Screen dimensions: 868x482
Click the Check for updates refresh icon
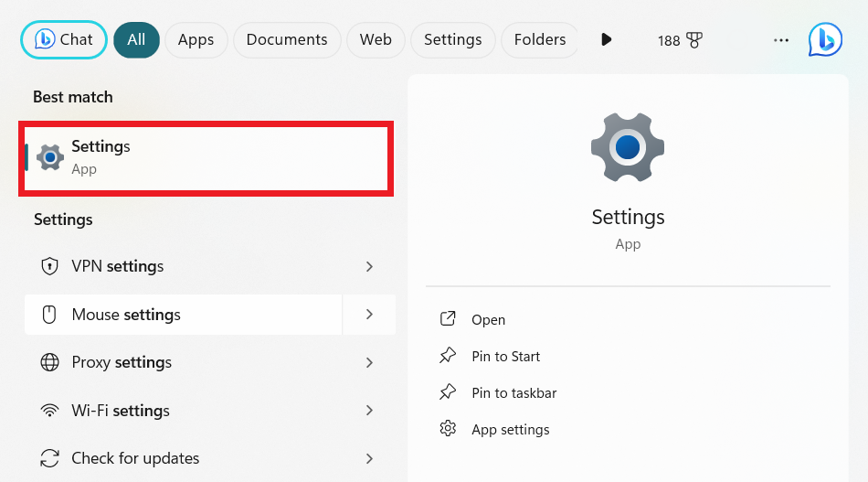50,458
